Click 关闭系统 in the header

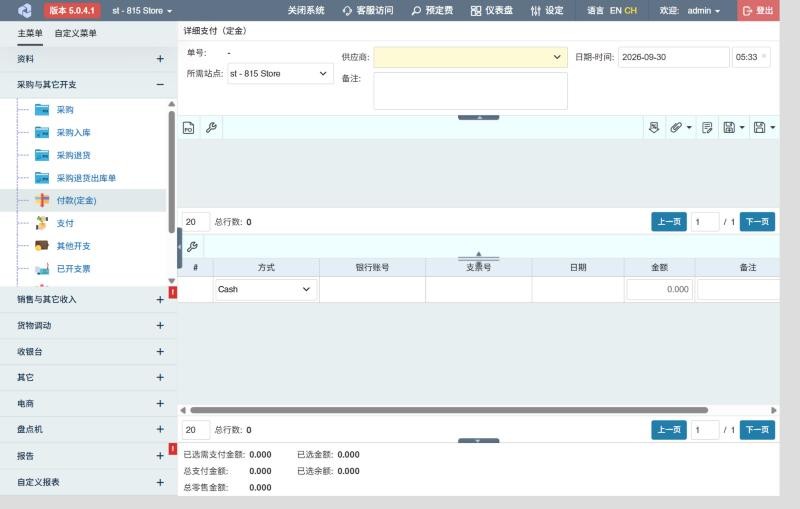click(306, 10)
